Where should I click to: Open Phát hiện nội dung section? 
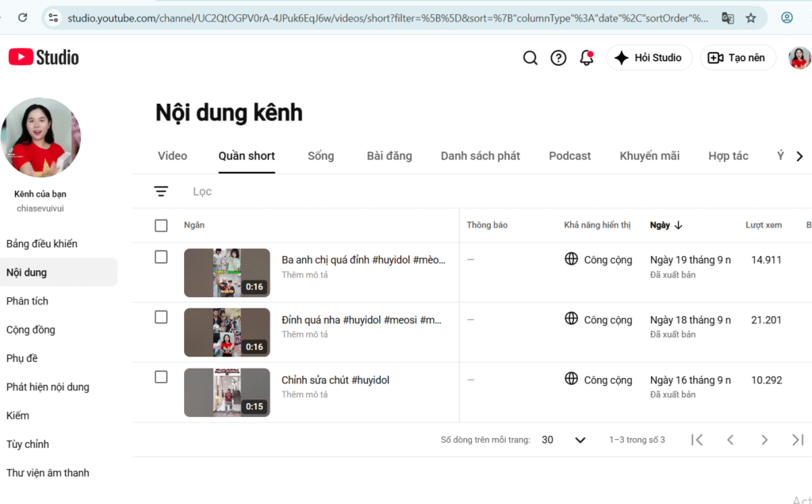click(x=48, y=387)
